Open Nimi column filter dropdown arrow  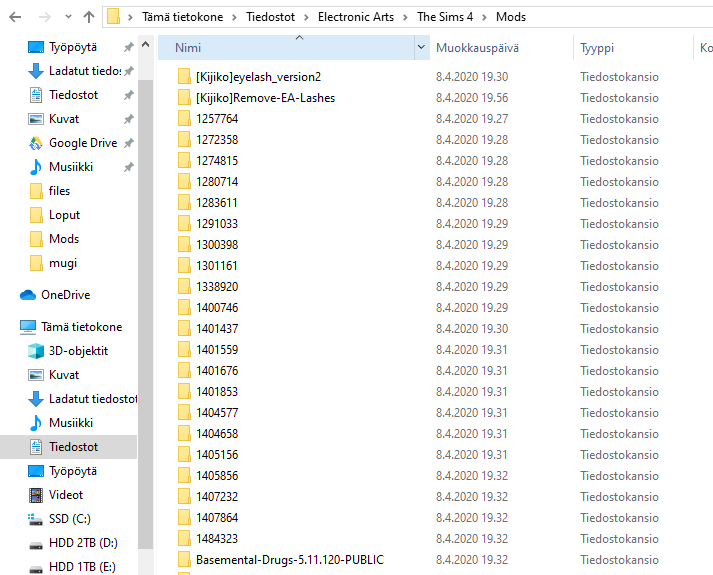point(422,47)
